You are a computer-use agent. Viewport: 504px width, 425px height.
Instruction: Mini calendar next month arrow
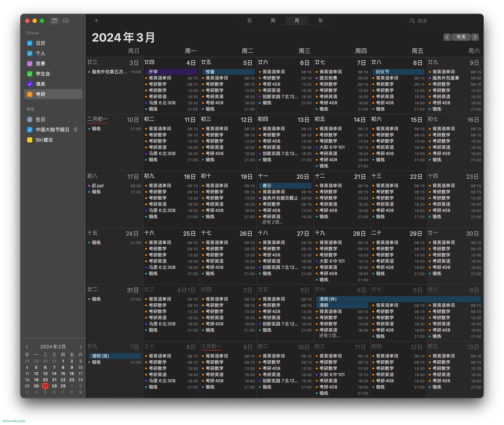tap(81, 347)
